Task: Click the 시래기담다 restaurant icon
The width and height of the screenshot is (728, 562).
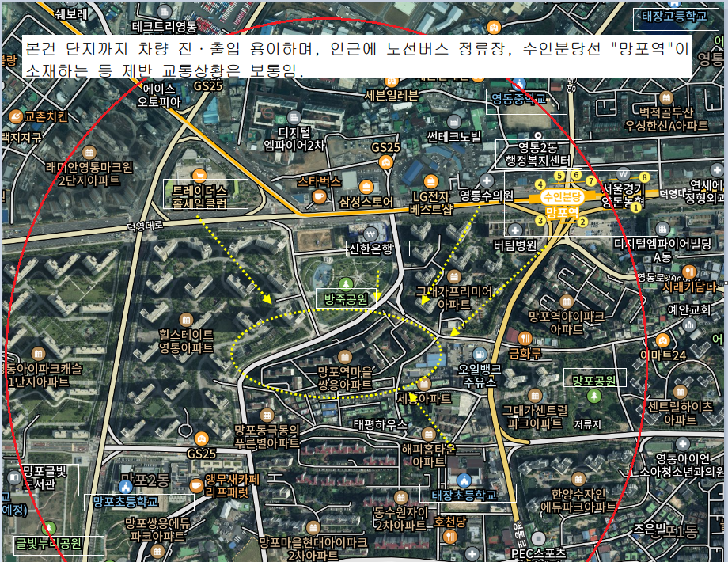Action: point(689,272)
